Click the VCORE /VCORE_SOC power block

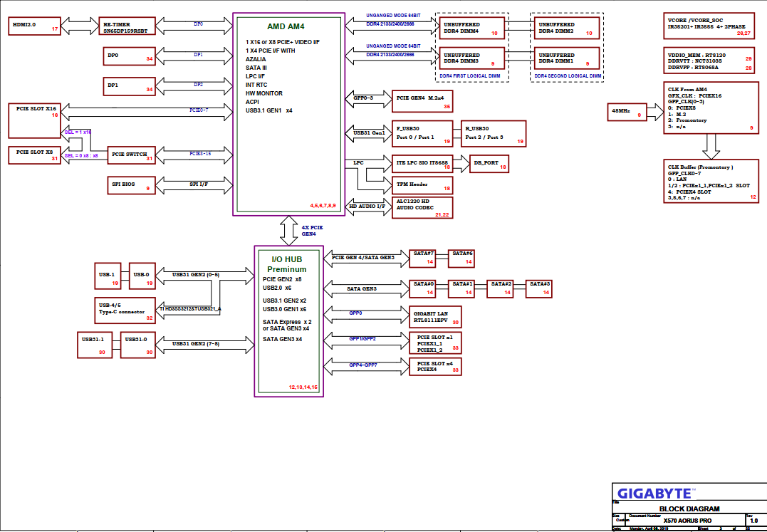(x=709, y=26)
